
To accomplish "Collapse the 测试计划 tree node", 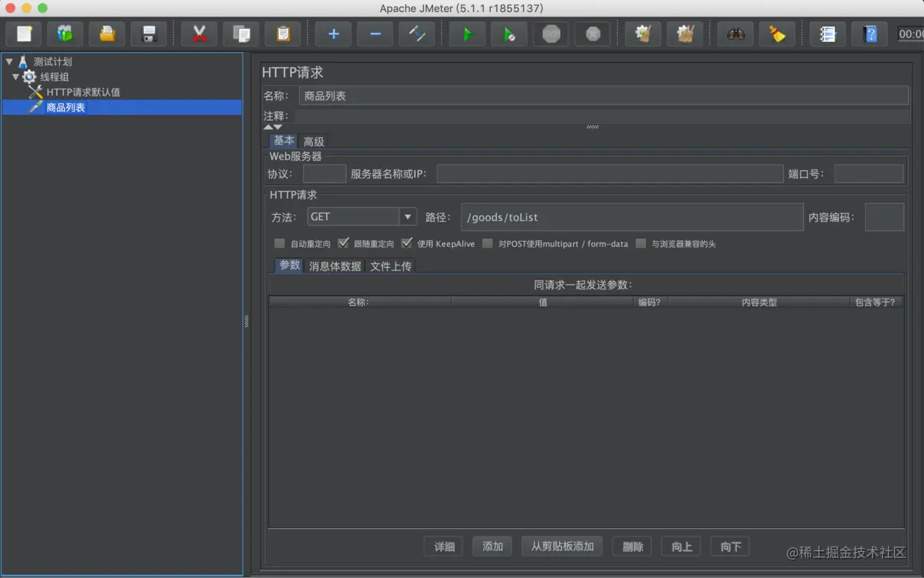I will click(9, 62).
